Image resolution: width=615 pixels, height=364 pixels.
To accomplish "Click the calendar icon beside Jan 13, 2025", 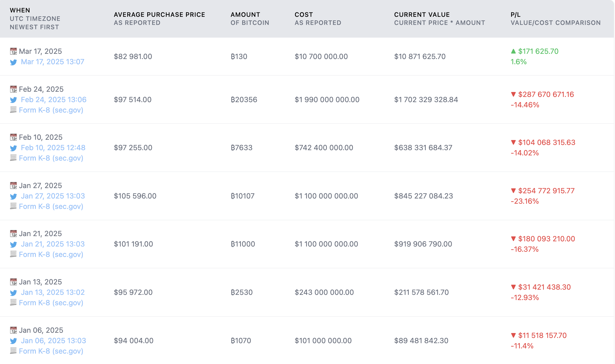I will point(13,282).
